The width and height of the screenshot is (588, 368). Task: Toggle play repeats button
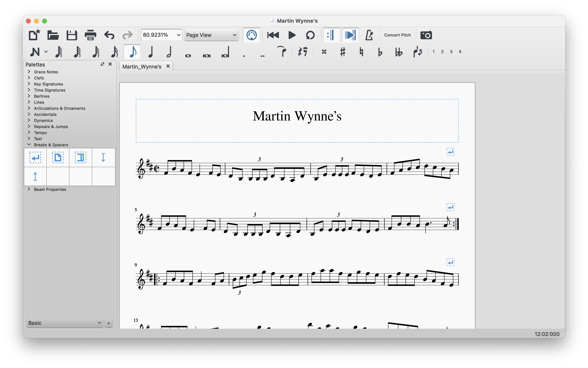pos(331,35)
